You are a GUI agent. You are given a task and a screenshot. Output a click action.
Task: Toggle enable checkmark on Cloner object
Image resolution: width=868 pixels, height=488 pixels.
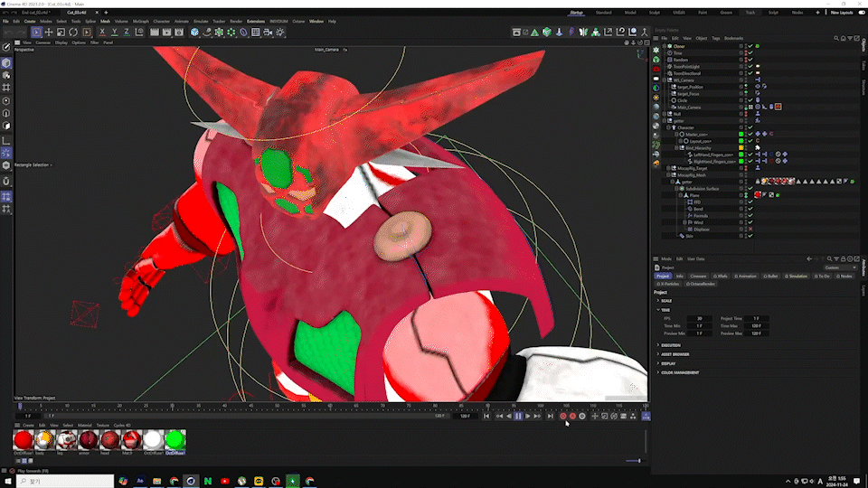750,46
